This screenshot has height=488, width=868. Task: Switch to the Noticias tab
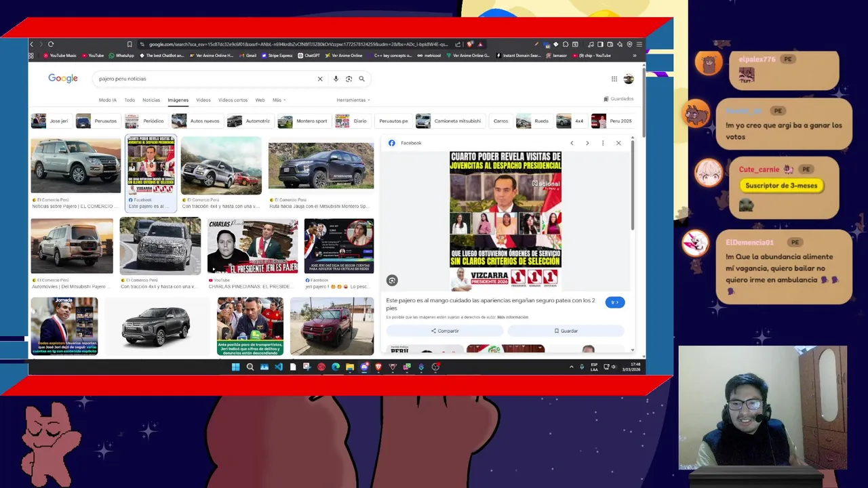151,100
